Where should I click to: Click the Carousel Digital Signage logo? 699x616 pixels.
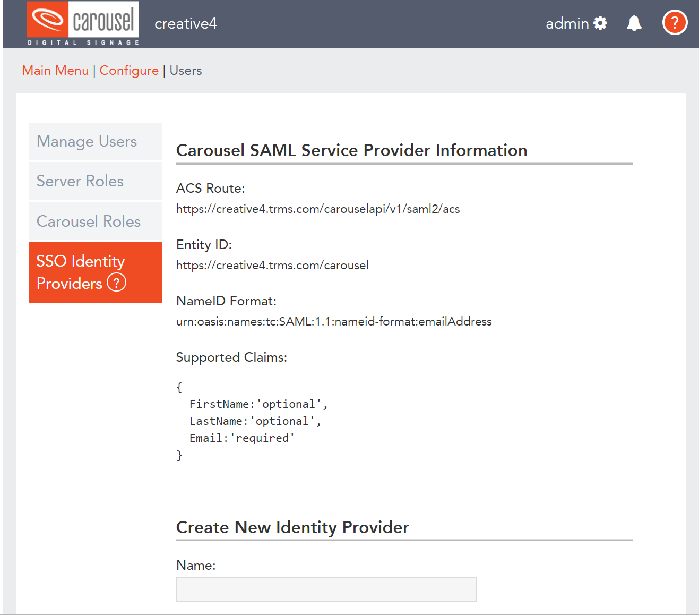82,23
